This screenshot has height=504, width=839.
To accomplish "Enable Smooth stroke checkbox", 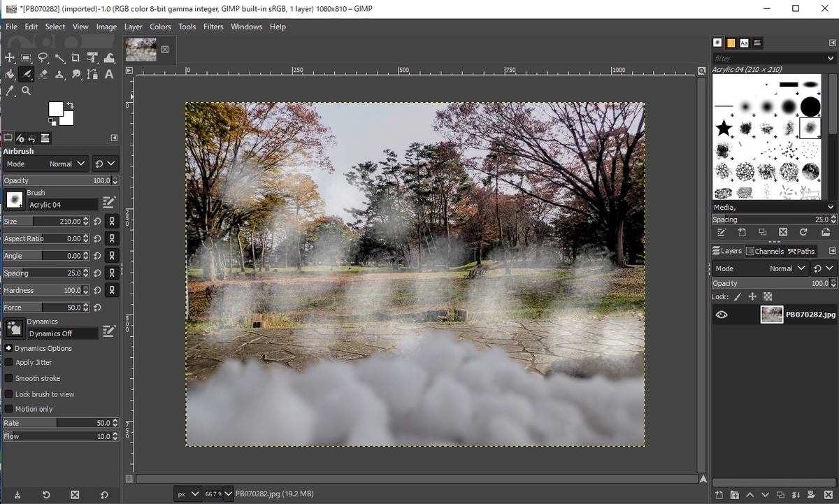I will (9, 378).
